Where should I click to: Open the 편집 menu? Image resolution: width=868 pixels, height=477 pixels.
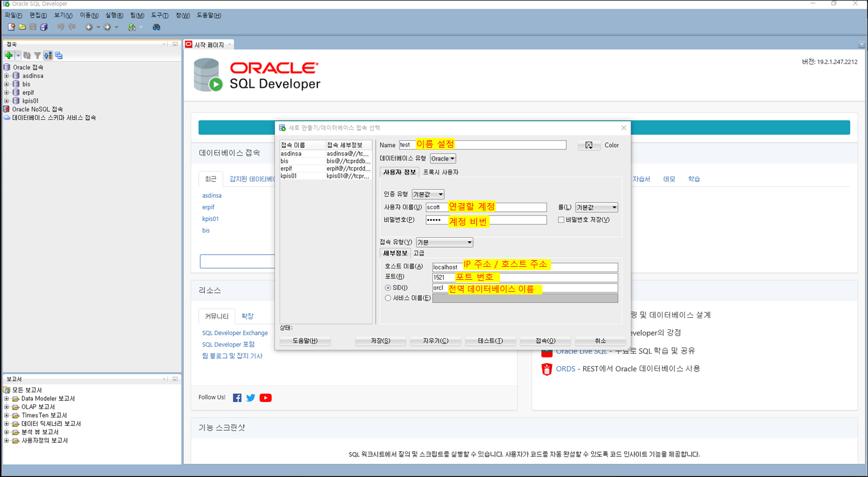coord(38,15)
